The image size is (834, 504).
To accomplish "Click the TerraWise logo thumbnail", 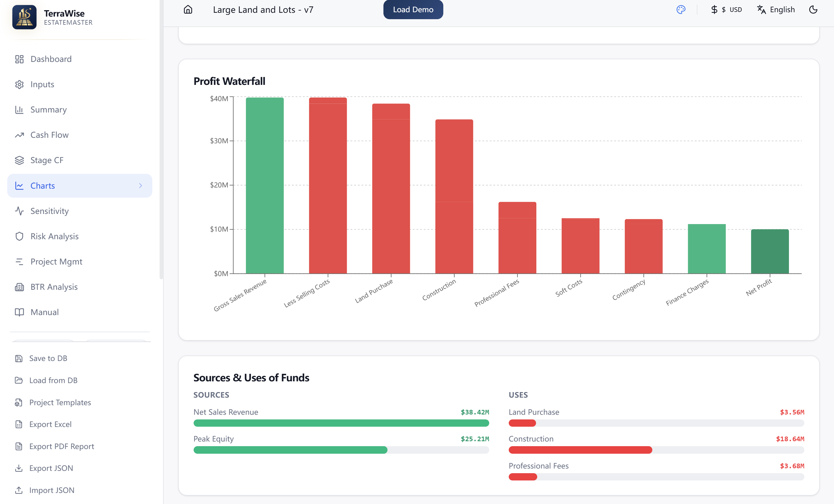I will [24, 17].
